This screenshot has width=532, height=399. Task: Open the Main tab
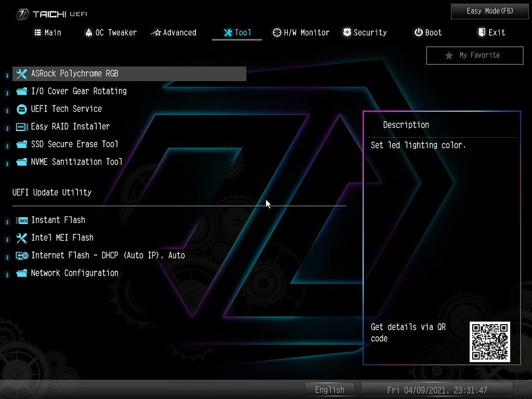pyautogui.click(x=48, y=32)
